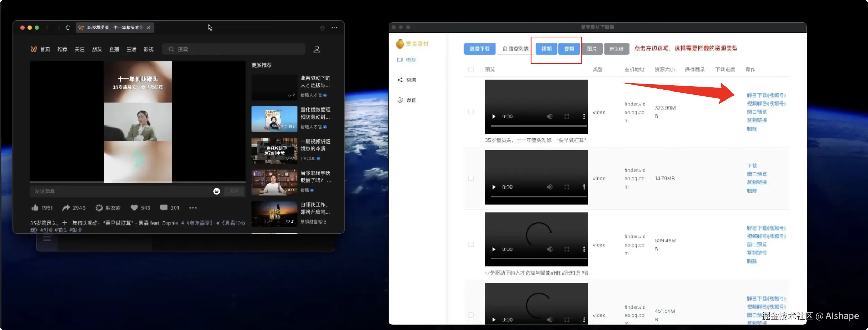Switch to the 直播 tab
Screen dimensions: 868x330
pyautogui.click(x=114, y=49)
